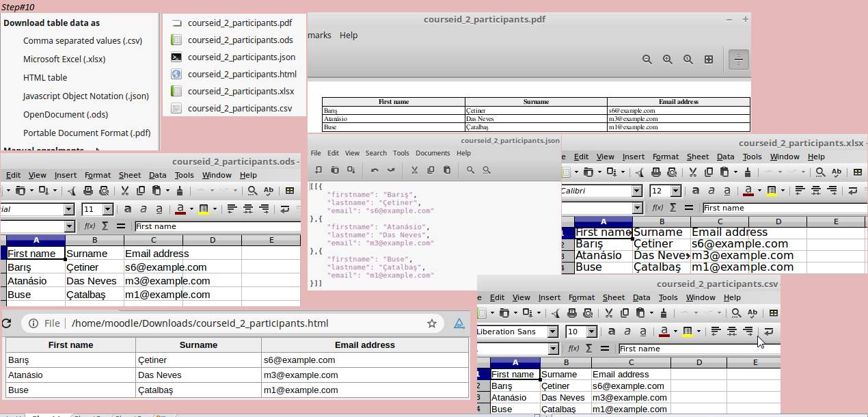Open the font size dropdown showing 11
The height and width of the screenshot is (417, 868).
point(107,209)
